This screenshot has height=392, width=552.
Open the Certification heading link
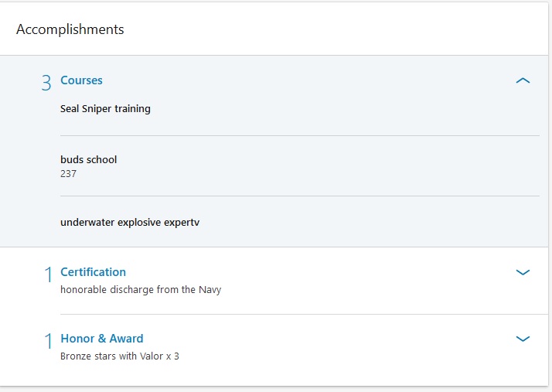[93, 272]
